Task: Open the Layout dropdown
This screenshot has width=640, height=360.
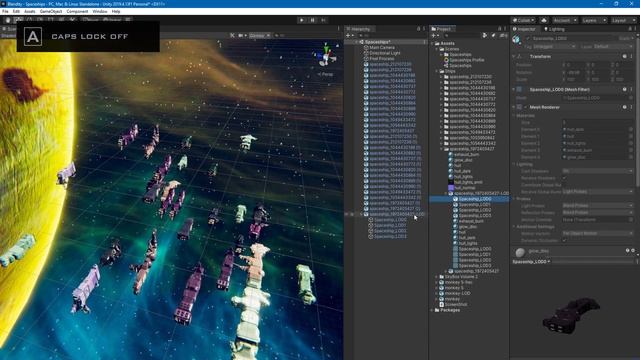Action: [624, 20]
